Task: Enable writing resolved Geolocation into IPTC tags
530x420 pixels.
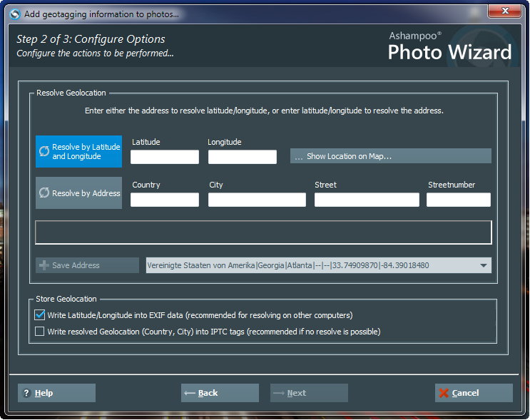Action: point(40,331)
